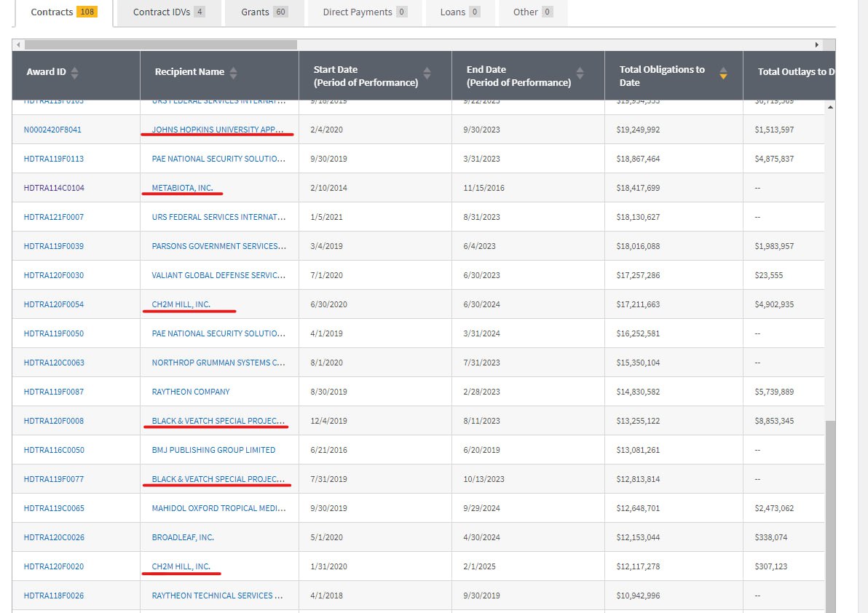Select end date 2/1/2025
This screenshot has height=613, width=868.
pyautogui.click(x=479, y=566)
